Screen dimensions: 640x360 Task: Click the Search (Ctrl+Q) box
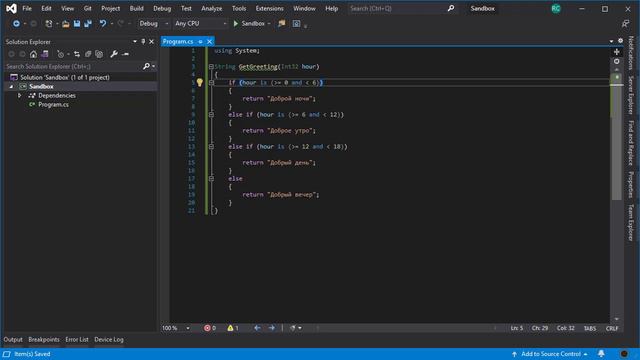point(402,9)
